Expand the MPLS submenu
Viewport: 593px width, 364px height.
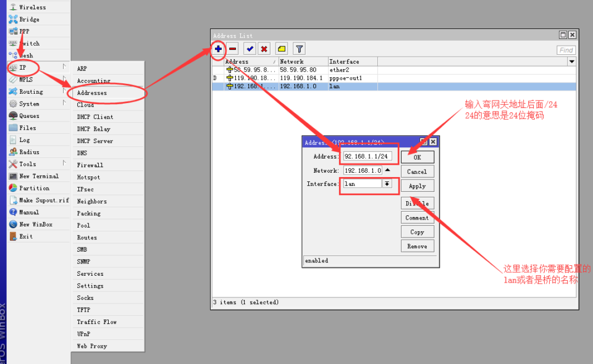click(38, 80)
